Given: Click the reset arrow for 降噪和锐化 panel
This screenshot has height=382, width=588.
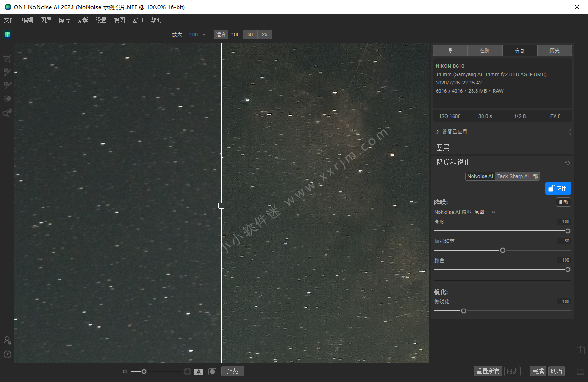Looking at the screenshot, I should pyautogui.click(x=567, y=163).
